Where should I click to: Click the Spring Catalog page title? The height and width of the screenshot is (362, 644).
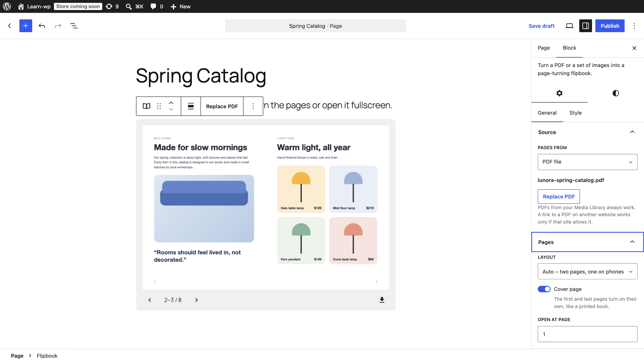(x=201, y=76)
